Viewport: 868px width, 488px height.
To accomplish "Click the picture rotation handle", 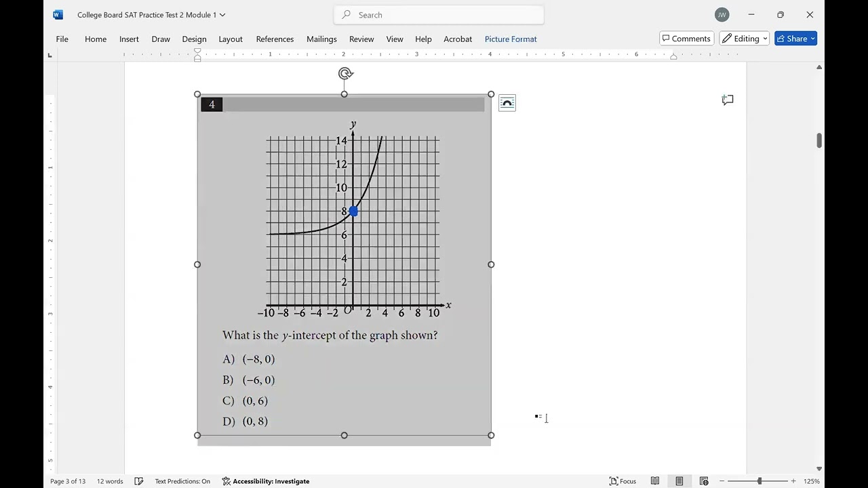I will [x=345, y=73].
